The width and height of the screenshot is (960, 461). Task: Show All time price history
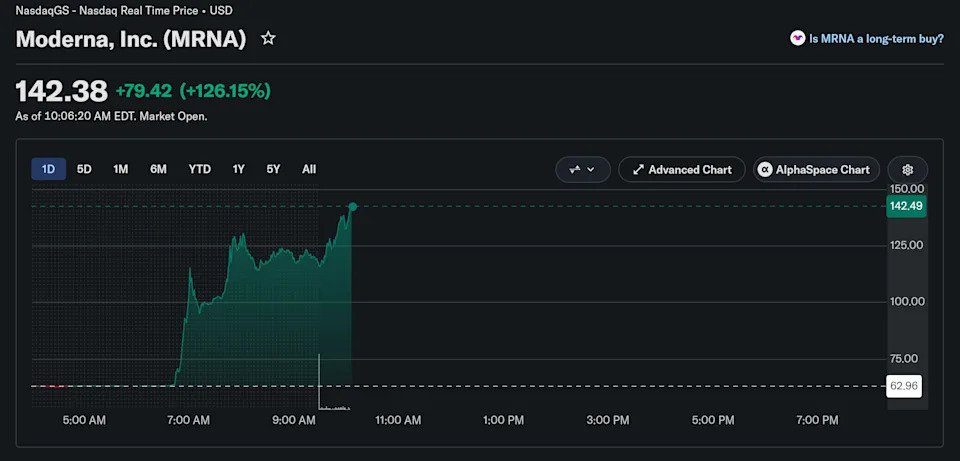pos(309,169)
